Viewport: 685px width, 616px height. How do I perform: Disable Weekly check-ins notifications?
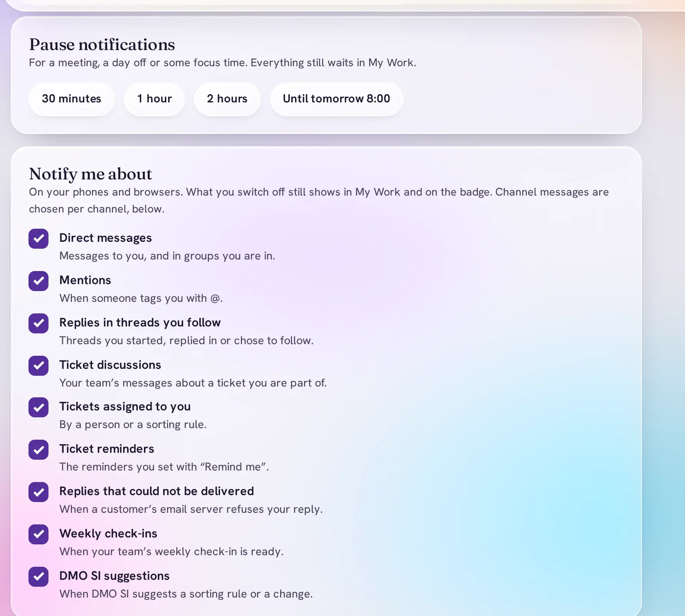pyautogui.click(x=38, y=534)
